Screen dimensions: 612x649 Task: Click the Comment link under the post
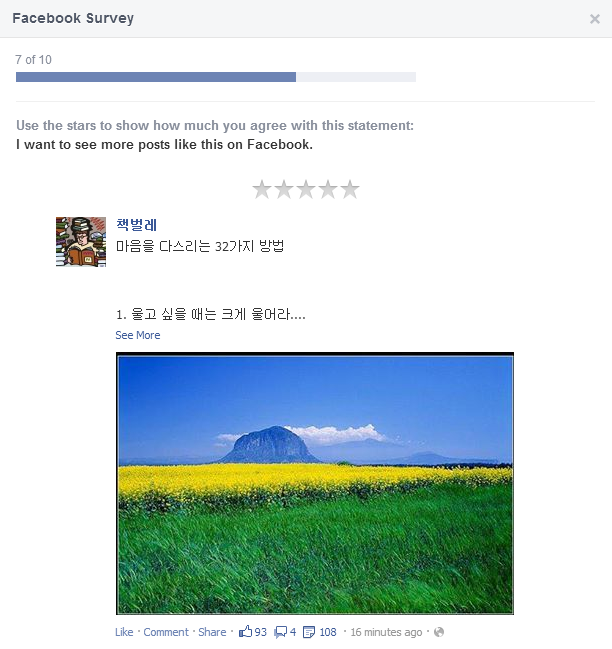[x=166, y=632]
